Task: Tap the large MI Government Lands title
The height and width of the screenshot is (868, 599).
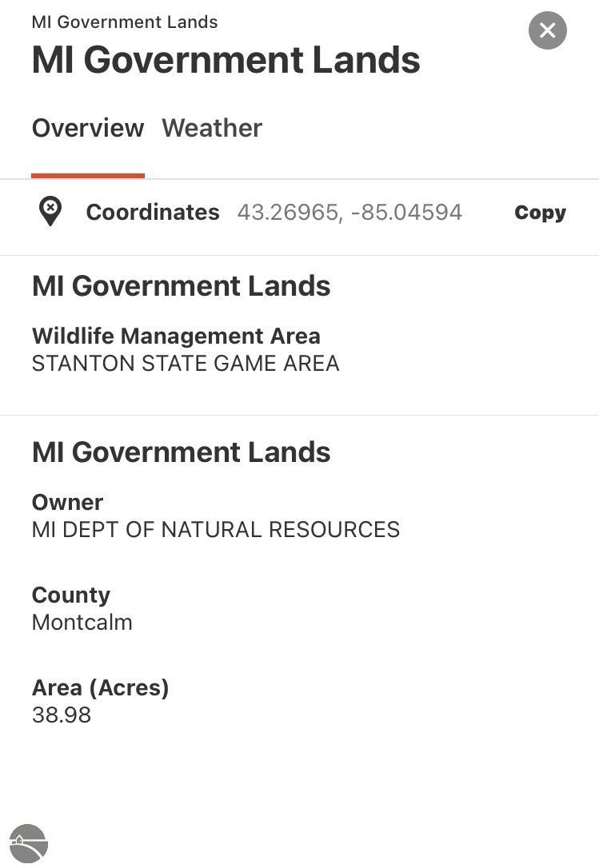Action: (x=226, y=60)
